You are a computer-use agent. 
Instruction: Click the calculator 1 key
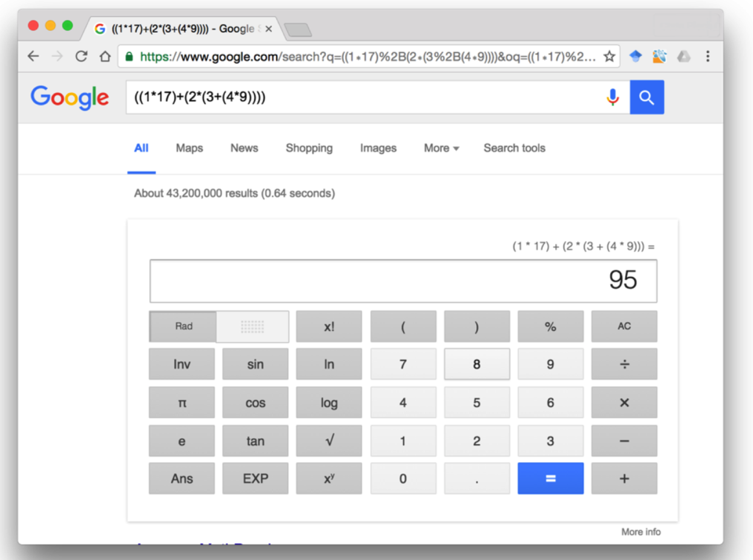[x=403, y=441]
